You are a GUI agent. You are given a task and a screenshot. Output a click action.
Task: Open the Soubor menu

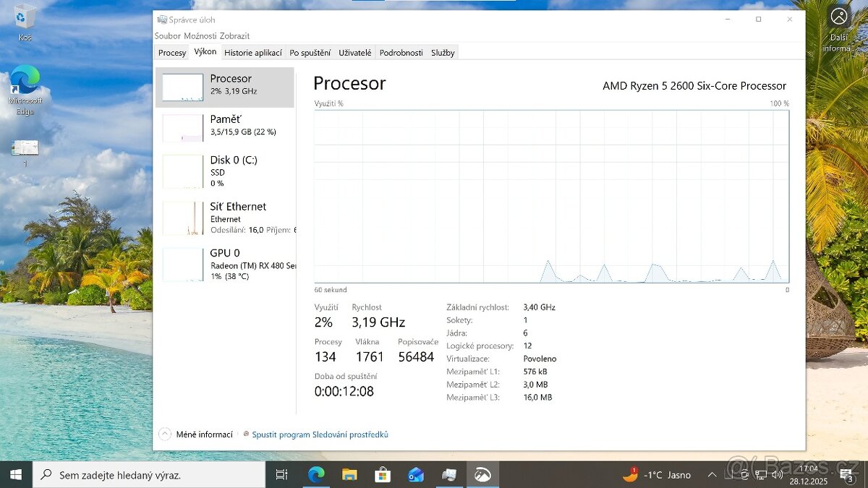(168, 36)
